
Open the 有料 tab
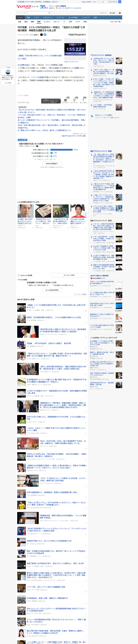tap(95, 17)
